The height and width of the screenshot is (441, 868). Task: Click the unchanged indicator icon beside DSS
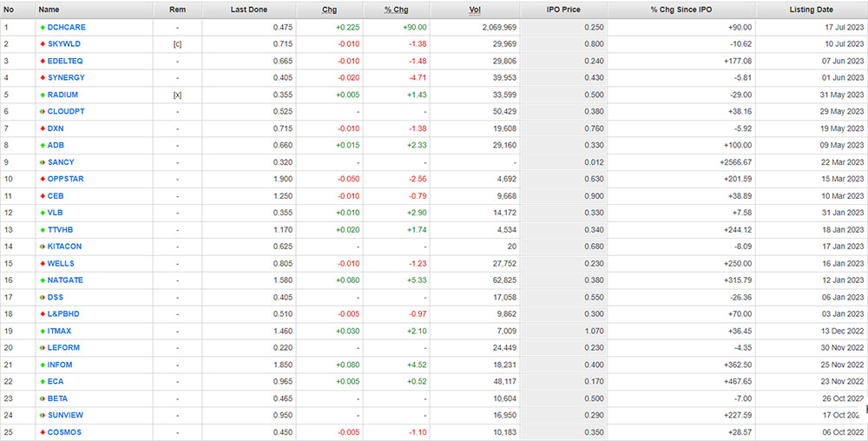click(x=43, y=297)
